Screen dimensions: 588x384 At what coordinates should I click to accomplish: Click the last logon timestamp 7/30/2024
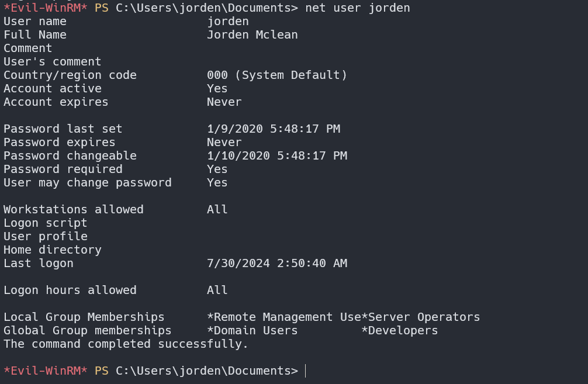(x=276, y=263)
